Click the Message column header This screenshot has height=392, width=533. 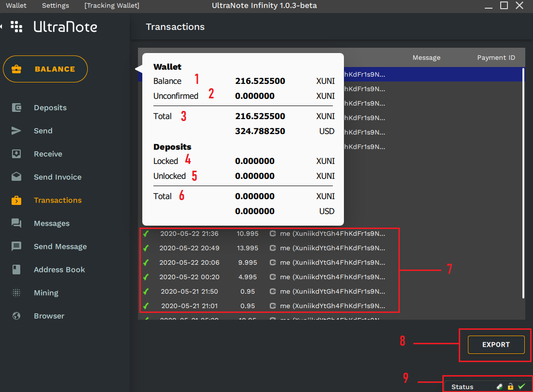click(x=426, y=58)
